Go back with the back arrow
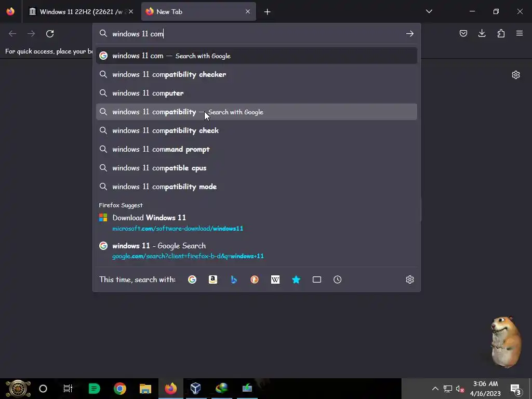This screenshot has width=532, height=399. (x=12, y=34)
